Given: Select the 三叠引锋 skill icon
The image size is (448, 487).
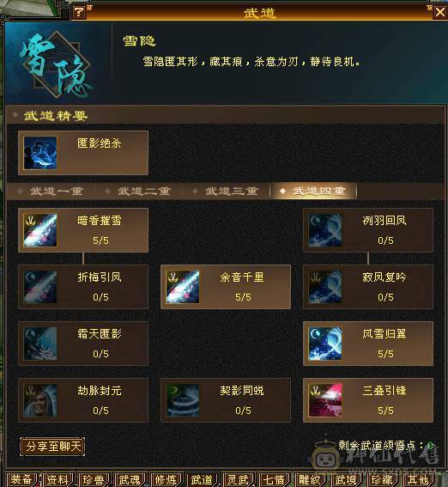Looking at the screenshot, I should [325, 400].
